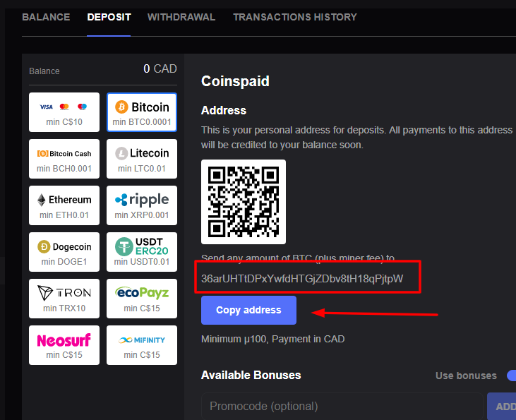This screenshot has width=516, height=420.
Task: Choose the Ripple XRP option
Action: pos(142,205)
